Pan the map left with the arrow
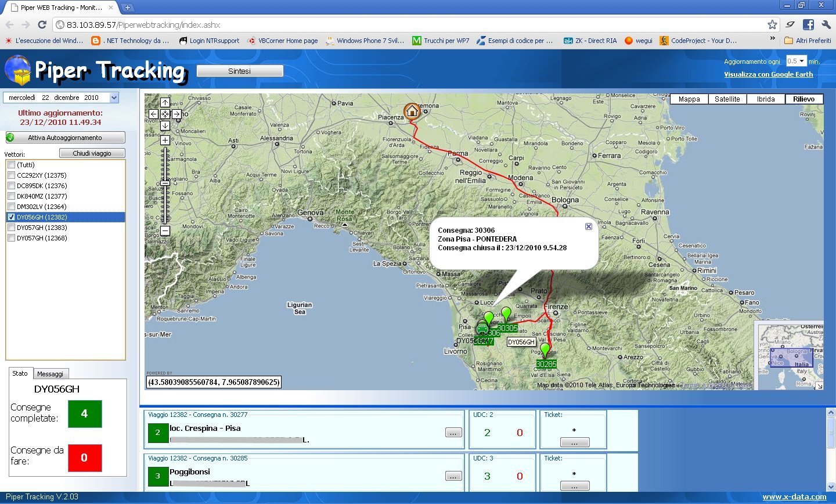The height and width of the screenshot is (504, 836). pyautogui.click(x=154, y=114)
